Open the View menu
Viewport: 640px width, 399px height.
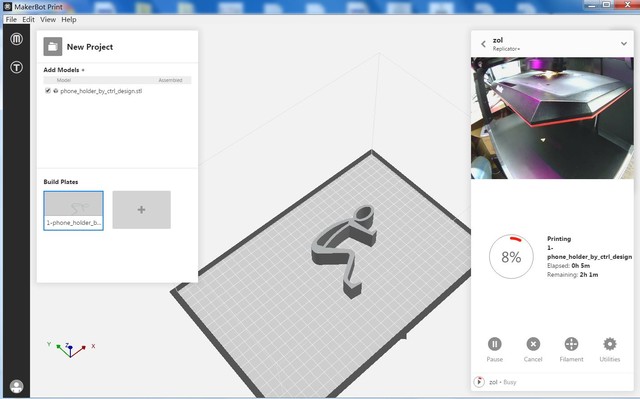pyautogui.click(x=48, y=19)
